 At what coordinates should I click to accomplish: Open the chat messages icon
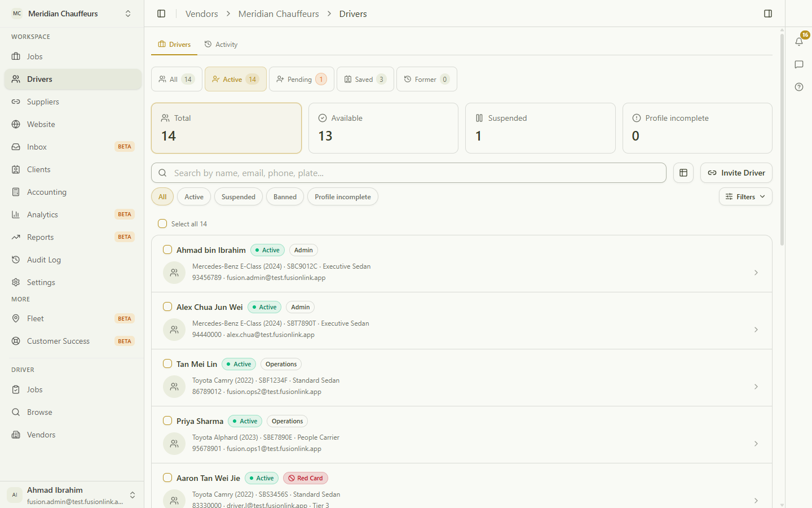(799, 64)
